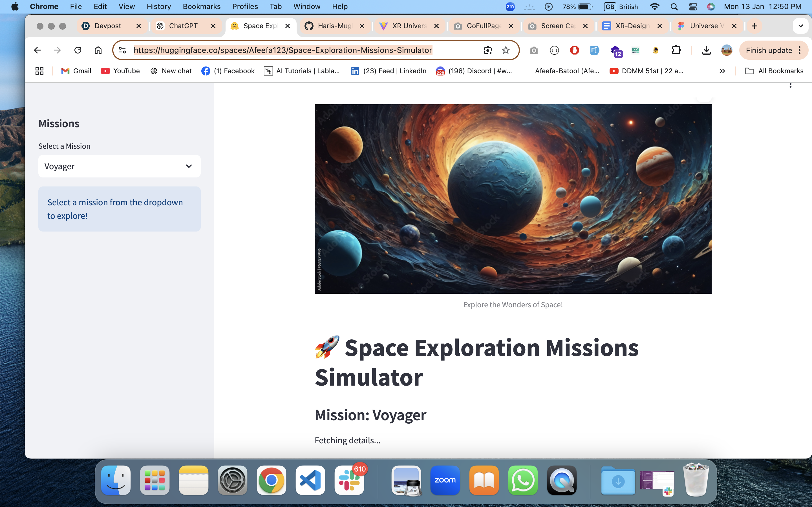Open Visual Studio Code from the dock
This screenshot has width=812, height=507.
(x=310, y=480)
